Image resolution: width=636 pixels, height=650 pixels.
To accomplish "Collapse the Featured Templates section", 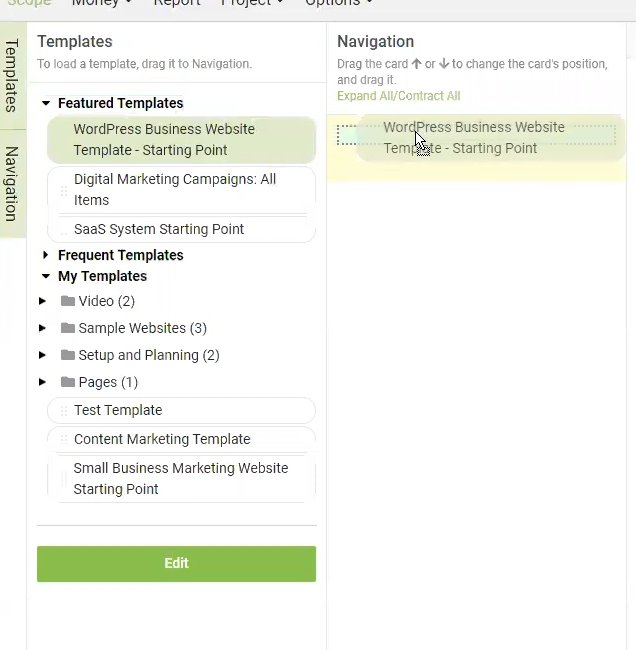I will pyautogui.click(x=46, y=103).
